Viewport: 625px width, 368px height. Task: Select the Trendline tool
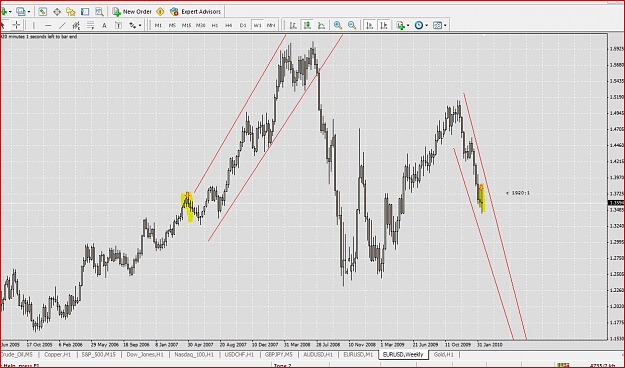pyautogui.click(x=62, y=26)
